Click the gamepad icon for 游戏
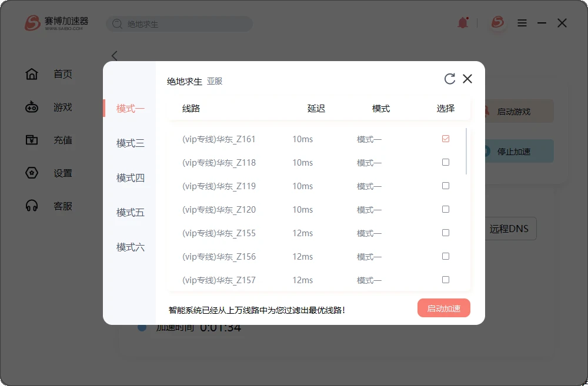Image resolution: width=588 pixels, height=386 pixels. [x=32, y=107]
